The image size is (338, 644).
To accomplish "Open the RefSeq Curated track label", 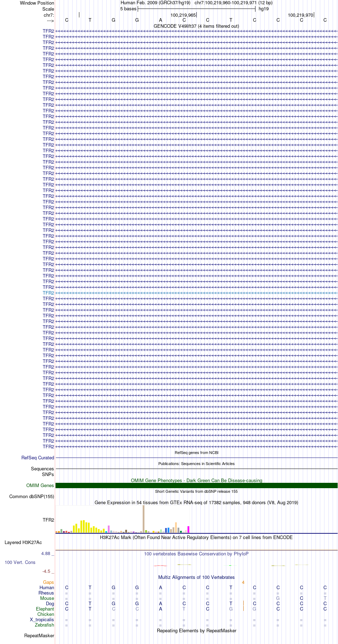I will pyautogui.click(x=38, y=458).
